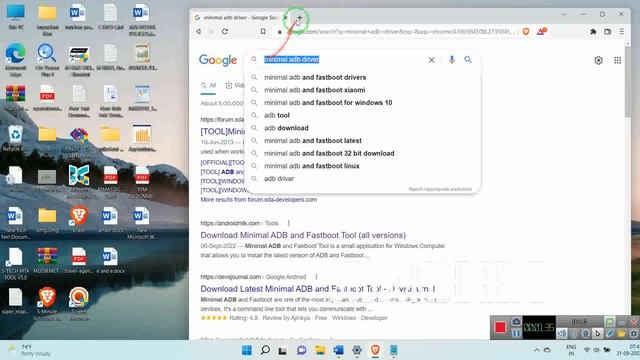Choose suggestion 'minimal adb and fastboot latest'
Viewport: 640px width, 360px height.
tap(362, 140)
